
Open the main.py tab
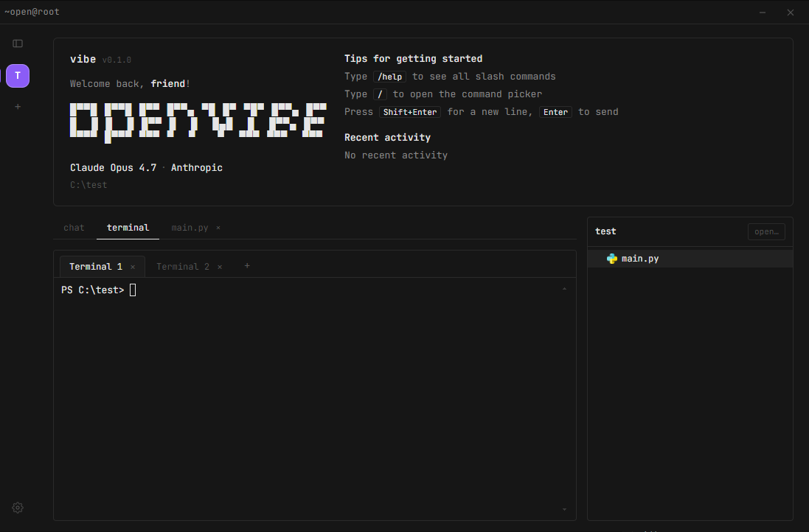pyautogui.click(x=190, y=228)
